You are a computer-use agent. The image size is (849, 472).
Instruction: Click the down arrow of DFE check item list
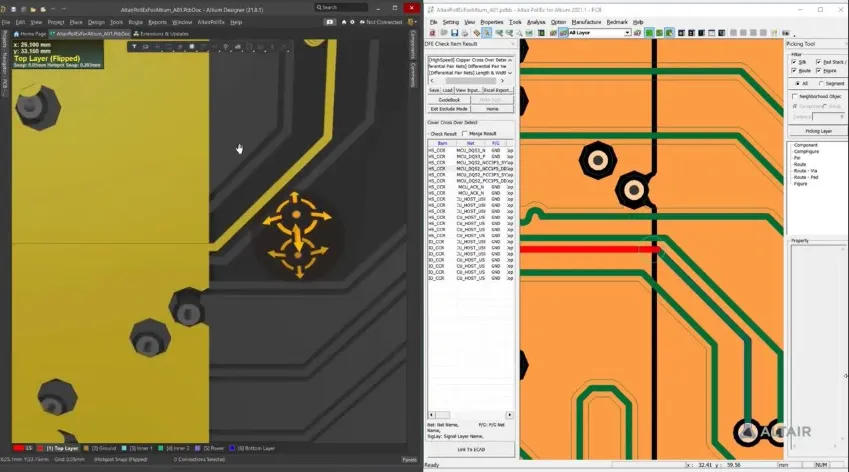click(510, 73)
